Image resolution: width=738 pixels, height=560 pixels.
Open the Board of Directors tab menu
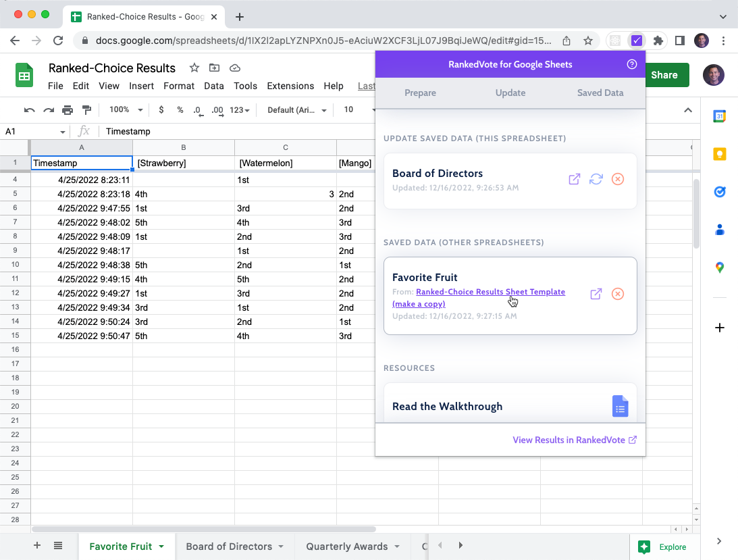(x=281, y=546)
